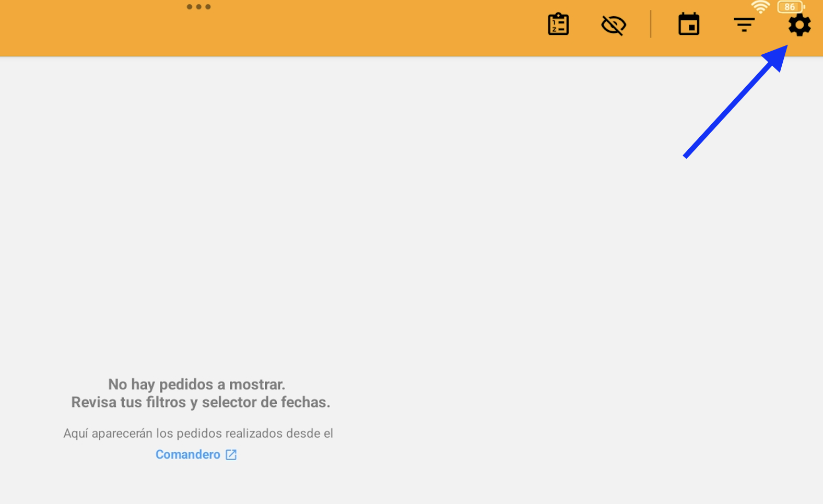Viewport: 823px width, 504px height.
Task: Click the "No hay pedidos a mostrar." message
Action: pyautogui.click(x=196, y=384)
